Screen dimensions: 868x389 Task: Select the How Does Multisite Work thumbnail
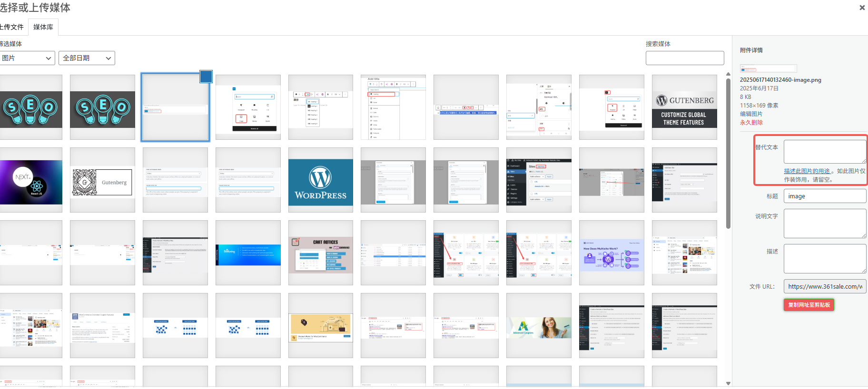tap(612, 253)
